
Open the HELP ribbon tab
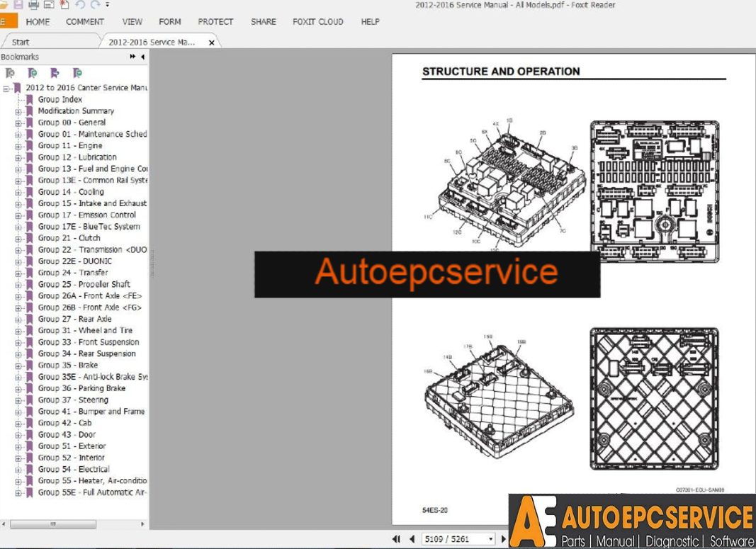371,22
